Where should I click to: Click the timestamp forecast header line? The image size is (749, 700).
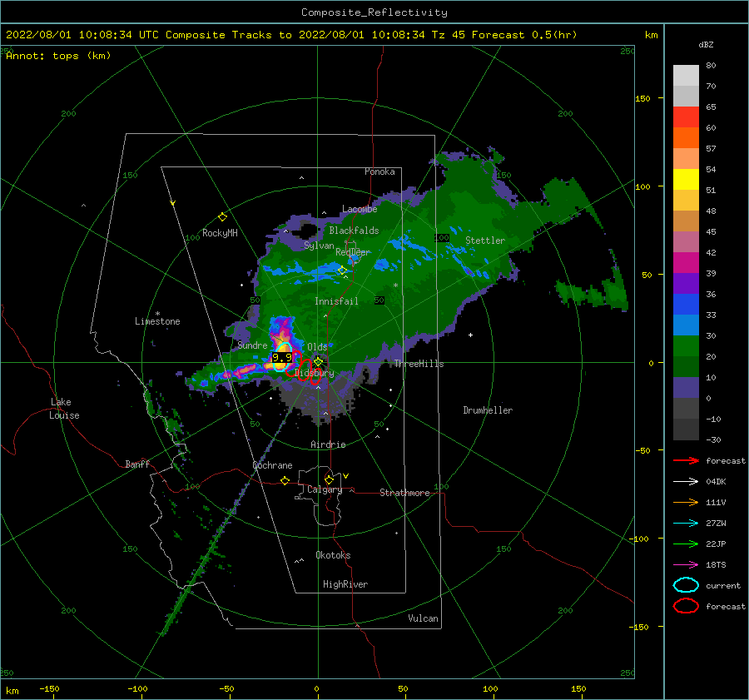(x=291, y=35)
